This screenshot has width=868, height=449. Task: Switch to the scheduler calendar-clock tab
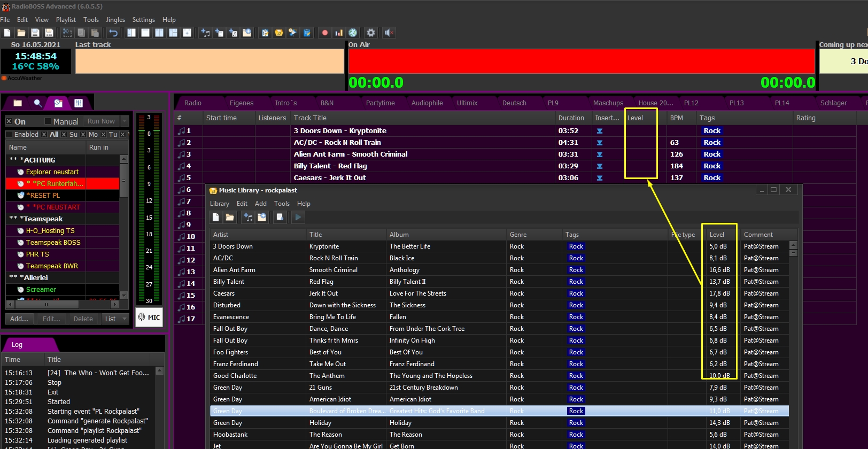point(58,103)
